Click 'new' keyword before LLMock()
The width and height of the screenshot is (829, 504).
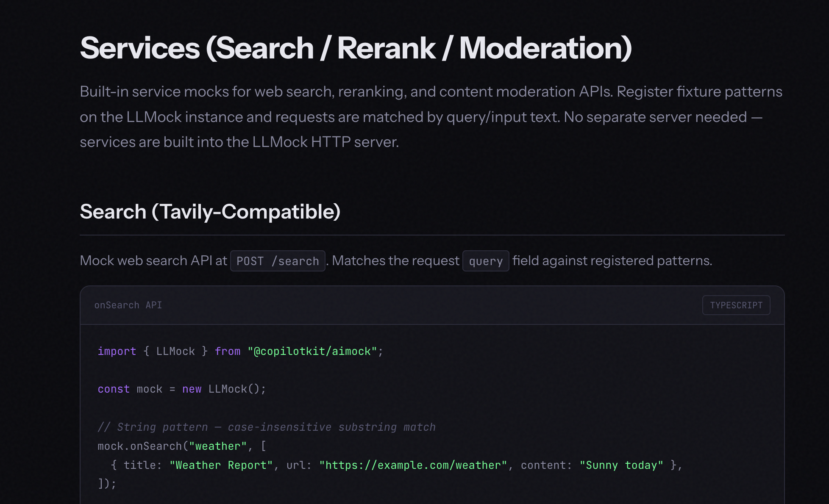coord(192,389)
